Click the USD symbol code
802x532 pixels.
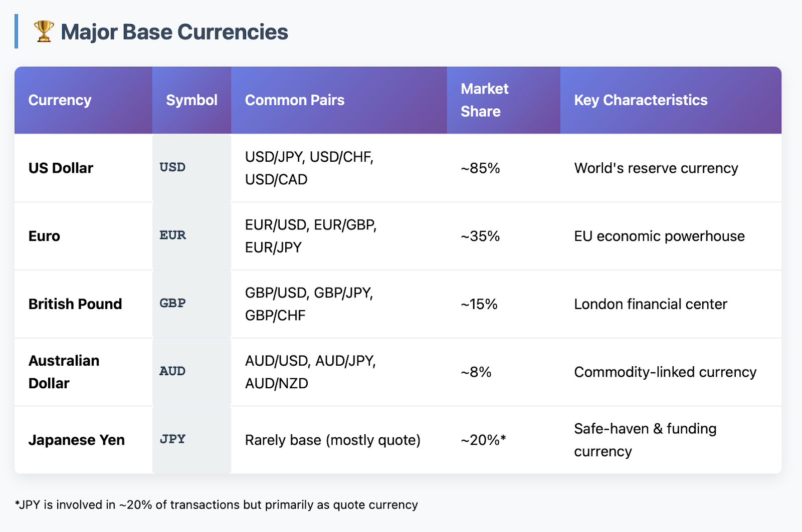point(172,167)
